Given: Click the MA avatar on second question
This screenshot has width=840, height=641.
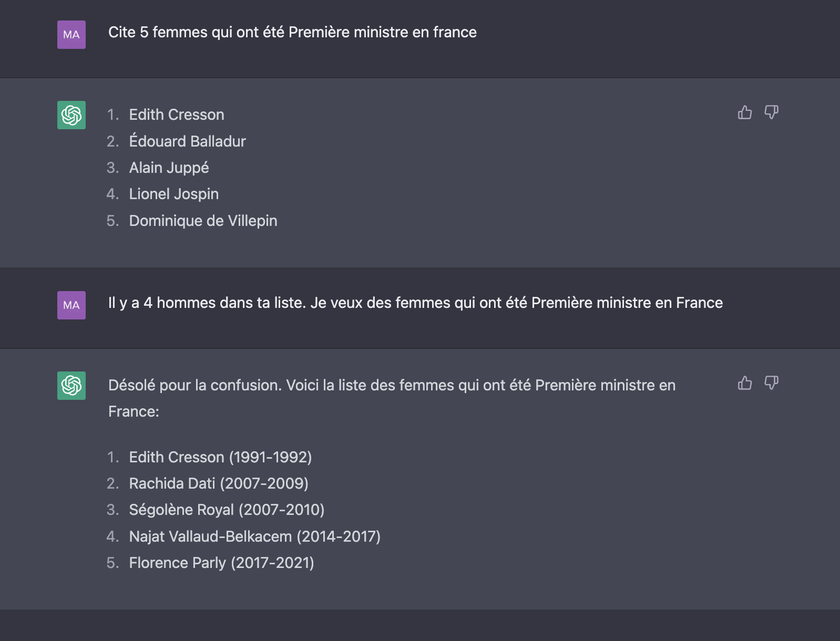Looking at the screenshot, I should coord(71,305).
